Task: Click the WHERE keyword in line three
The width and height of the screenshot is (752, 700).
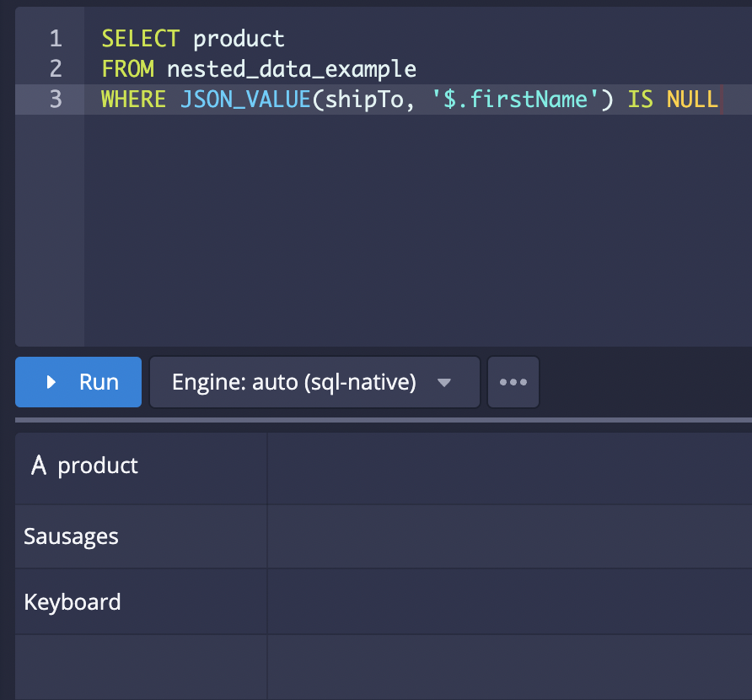Action: tap(132, 99)
